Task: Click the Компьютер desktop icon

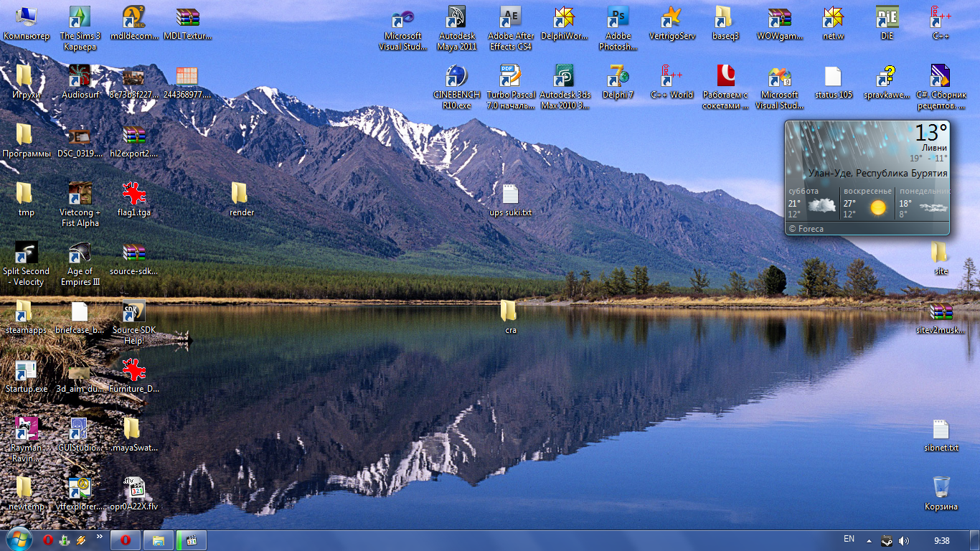Action: coord(26,17)
